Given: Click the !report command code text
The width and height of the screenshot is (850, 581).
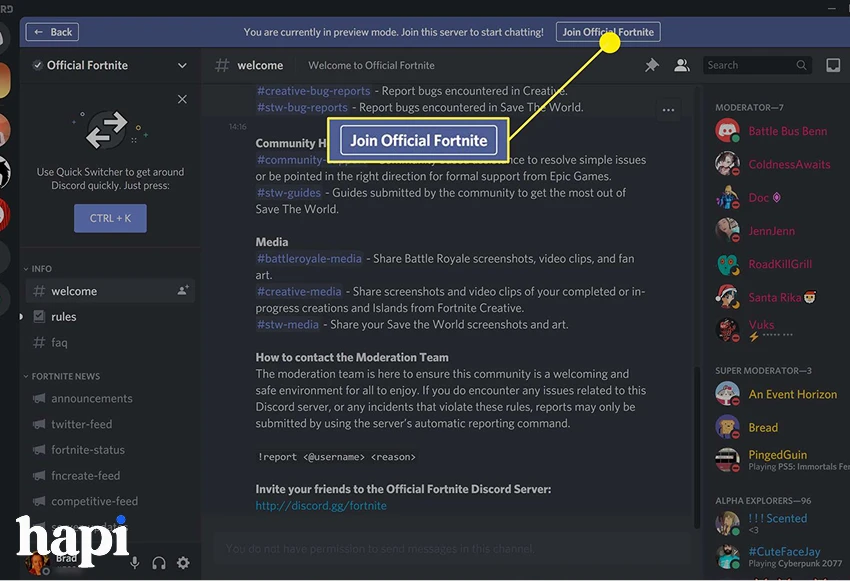Looking at the screenshot, I should (x=337, y=457).
